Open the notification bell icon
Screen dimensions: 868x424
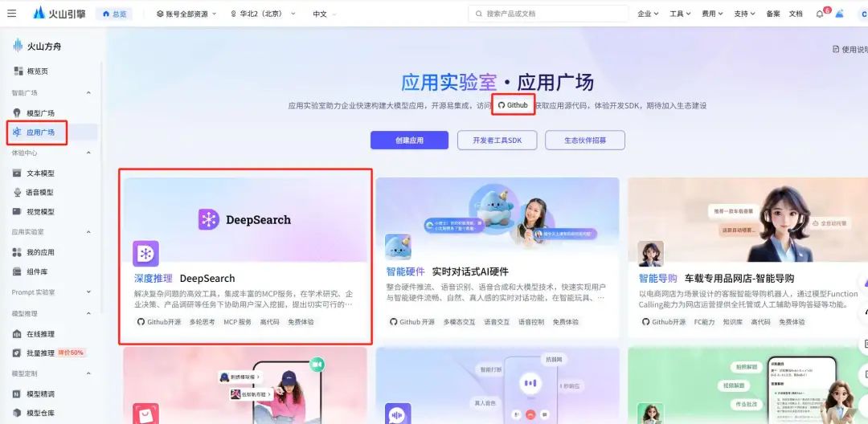(820, 14)
